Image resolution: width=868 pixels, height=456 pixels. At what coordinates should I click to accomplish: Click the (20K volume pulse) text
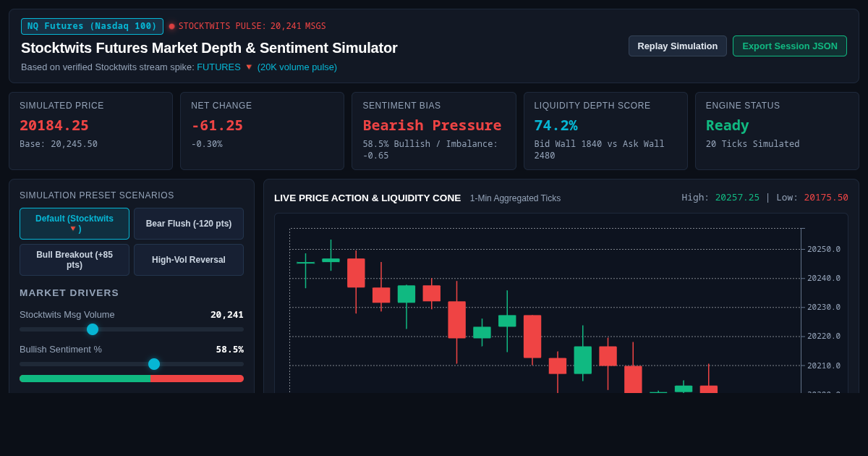coord(297,67)
